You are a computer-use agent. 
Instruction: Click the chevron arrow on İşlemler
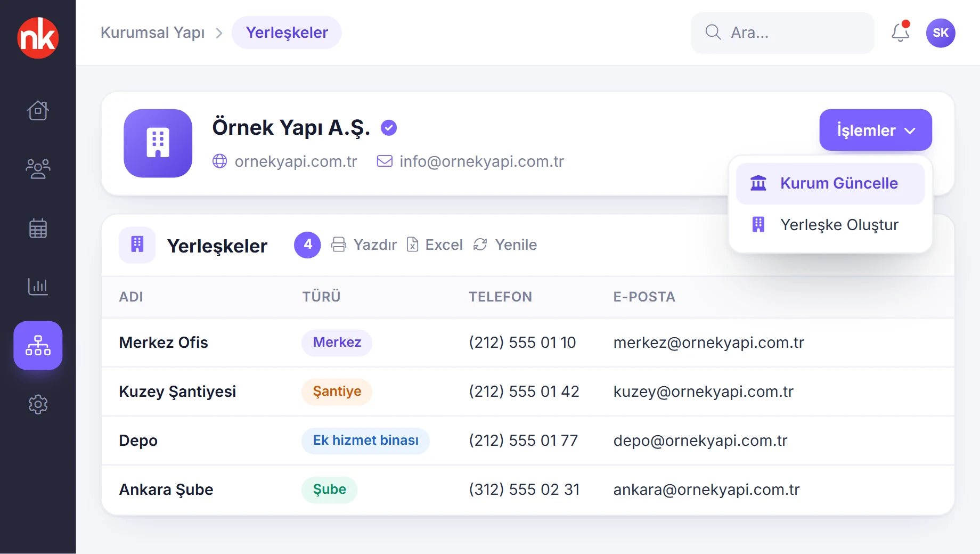click(x=910, y=131)
